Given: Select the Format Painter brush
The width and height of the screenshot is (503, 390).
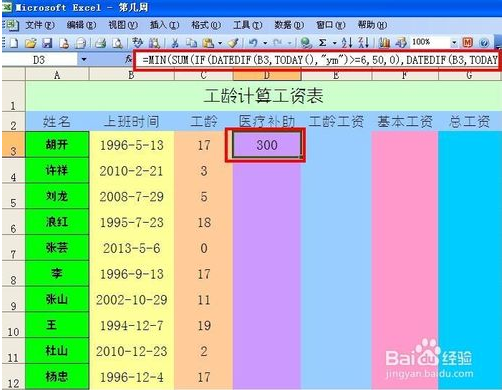Looking at the screenshot, I should (x=233, y=43).
